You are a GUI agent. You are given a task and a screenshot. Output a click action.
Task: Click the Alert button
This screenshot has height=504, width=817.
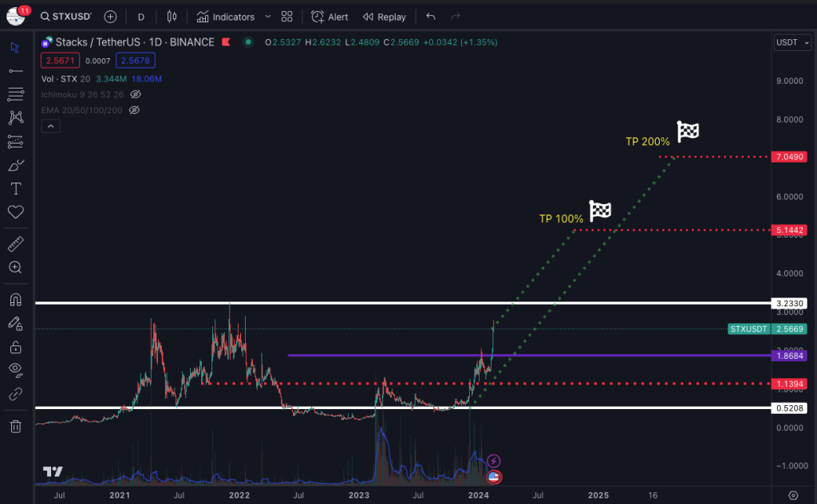click(330, 17)
